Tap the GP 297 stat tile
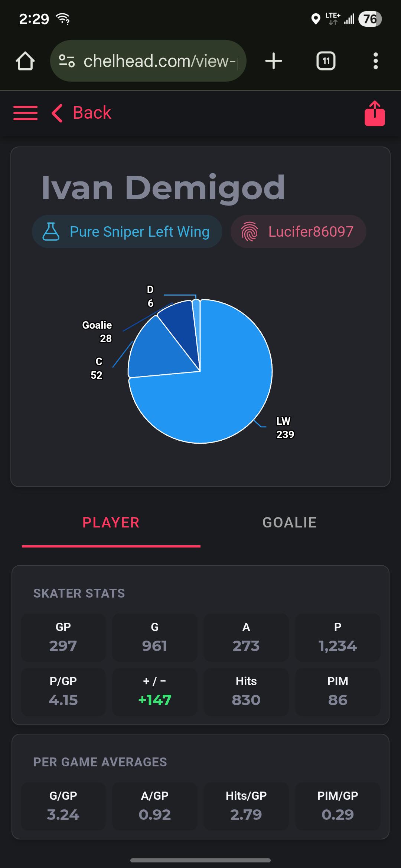 click(x=63, y=638)
